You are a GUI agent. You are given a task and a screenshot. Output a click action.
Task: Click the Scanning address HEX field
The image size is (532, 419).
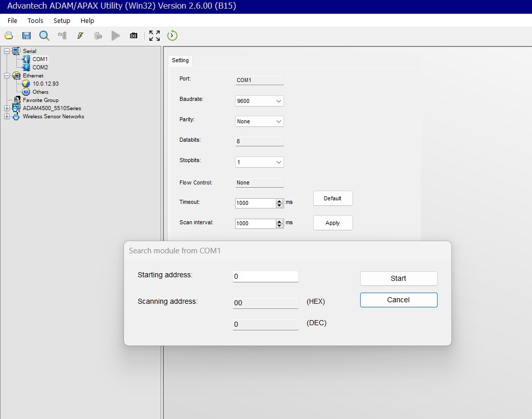266,303
